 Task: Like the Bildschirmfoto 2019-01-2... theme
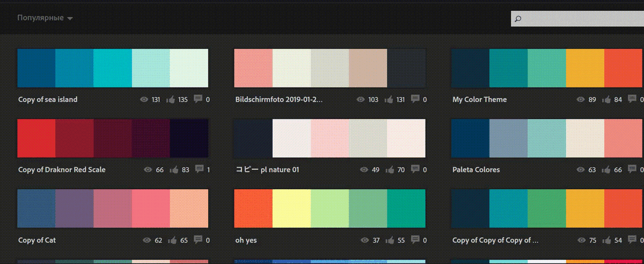pyautogui.click(x=388, y=99)
